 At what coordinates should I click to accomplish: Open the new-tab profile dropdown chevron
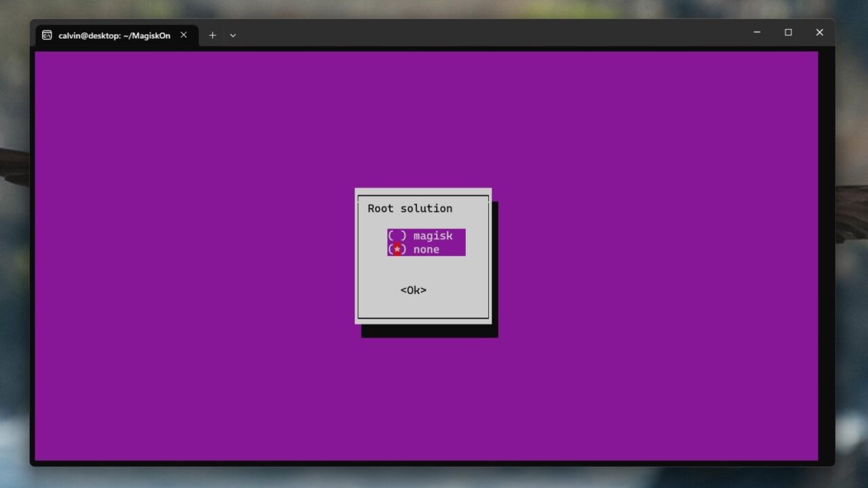(x=233, y=35)
